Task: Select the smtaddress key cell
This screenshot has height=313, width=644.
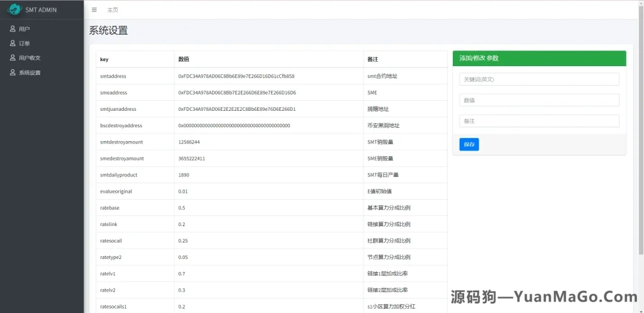Action: click(135, 76)
